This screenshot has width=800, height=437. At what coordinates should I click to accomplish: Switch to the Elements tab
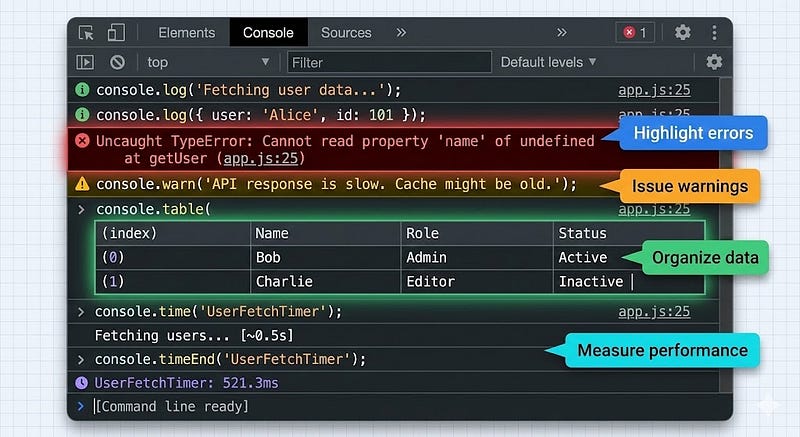point(187,33)
